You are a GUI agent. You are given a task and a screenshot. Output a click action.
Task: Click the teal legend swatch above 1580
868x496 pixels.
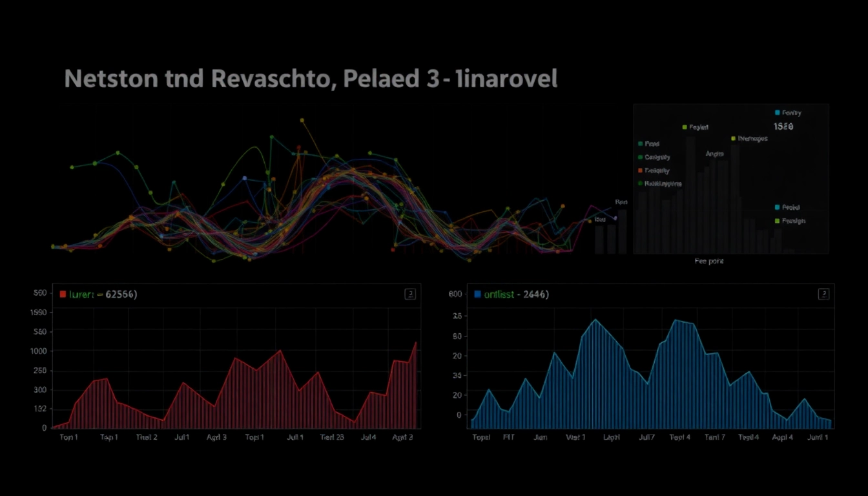[777, 112]
